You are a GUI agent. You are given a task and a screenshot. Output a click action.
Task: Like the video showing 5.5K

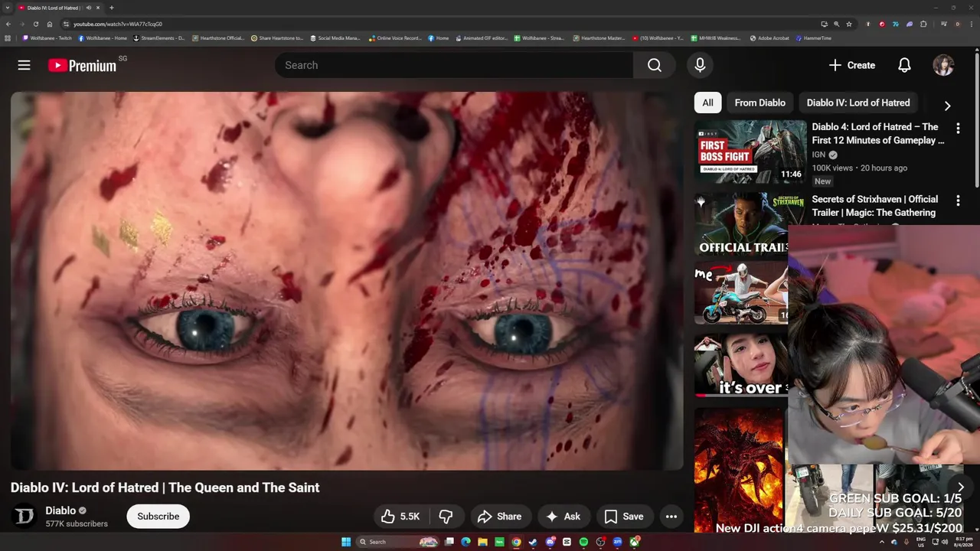pyautogui.click(x=401, y=517)
